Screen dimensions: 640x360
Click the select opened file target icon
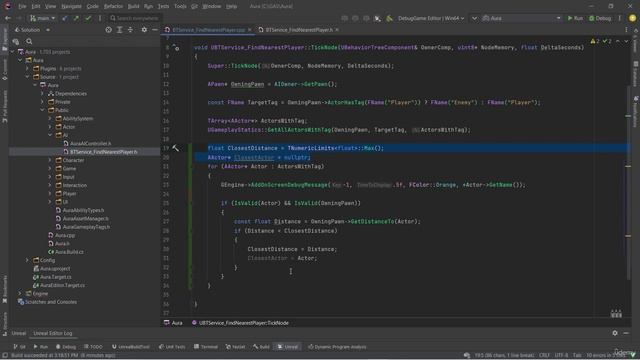click(109, 30)
